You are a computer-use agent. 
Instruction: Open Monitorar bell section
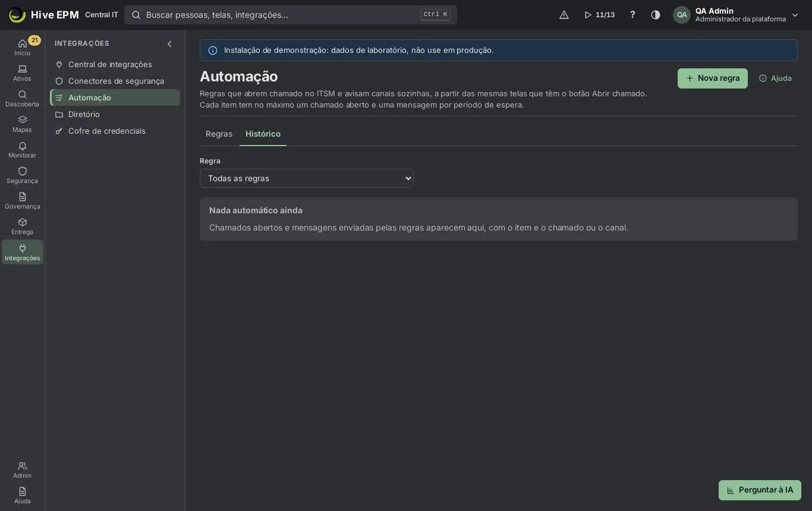(22, 150)
